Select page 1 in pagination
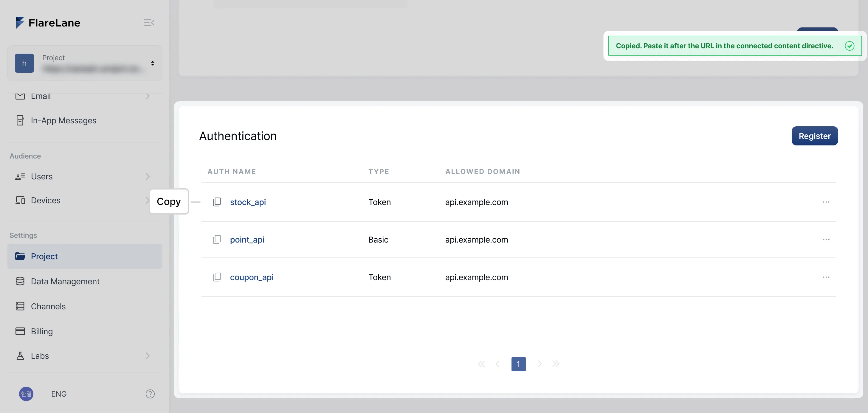The width and height of the screenshot is (868, 413). (x=518, y=364)
